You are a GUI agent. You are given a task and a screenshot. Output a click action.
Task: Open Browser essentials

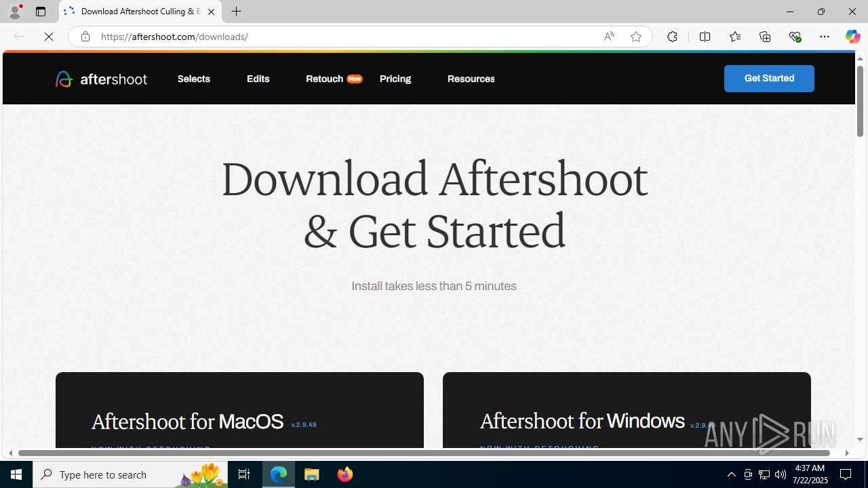click(795, 37)
